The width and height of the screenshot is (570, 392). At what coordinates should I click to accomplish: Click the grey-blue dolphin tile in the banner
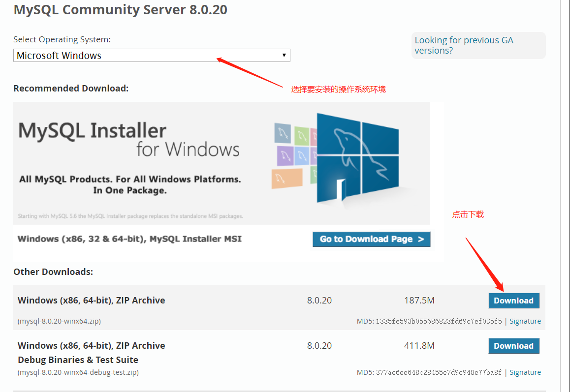[283, 133]
